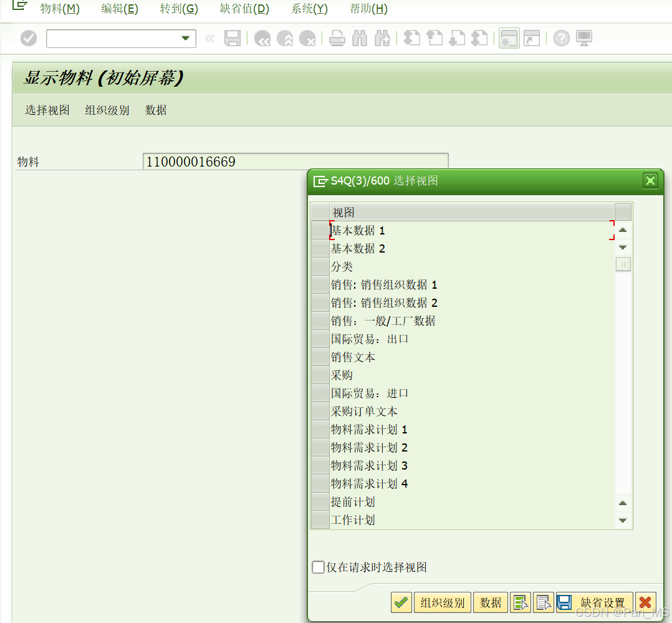Click the Find binoculars icon

coord(360,39)
